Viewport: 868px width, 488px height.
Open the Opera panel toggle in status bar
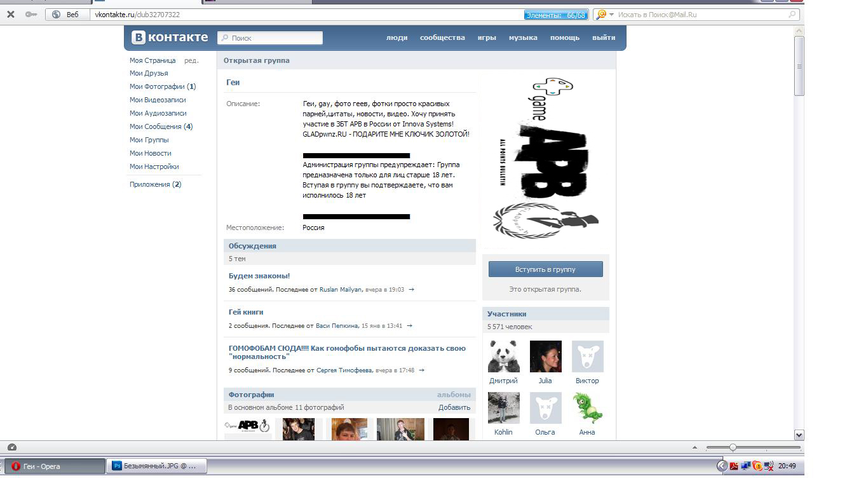coord(11,447)
